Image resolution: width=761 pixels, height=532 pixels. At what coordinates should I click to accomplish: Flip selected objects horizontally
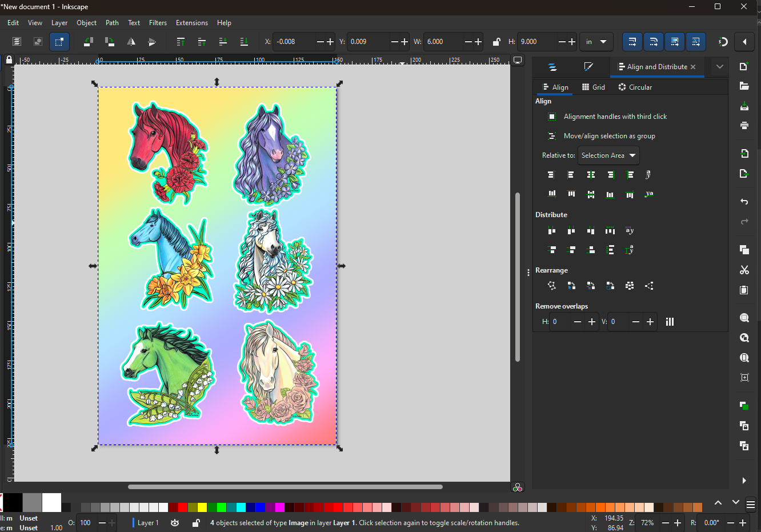coord(131,42)
